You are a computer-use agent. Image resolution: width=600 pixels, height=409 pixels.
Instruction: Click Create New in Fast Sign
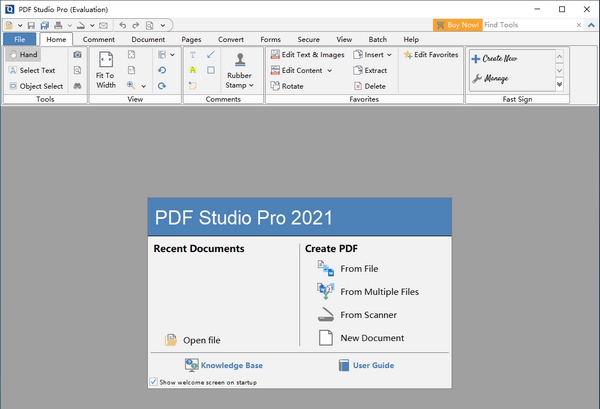point(494,59)
